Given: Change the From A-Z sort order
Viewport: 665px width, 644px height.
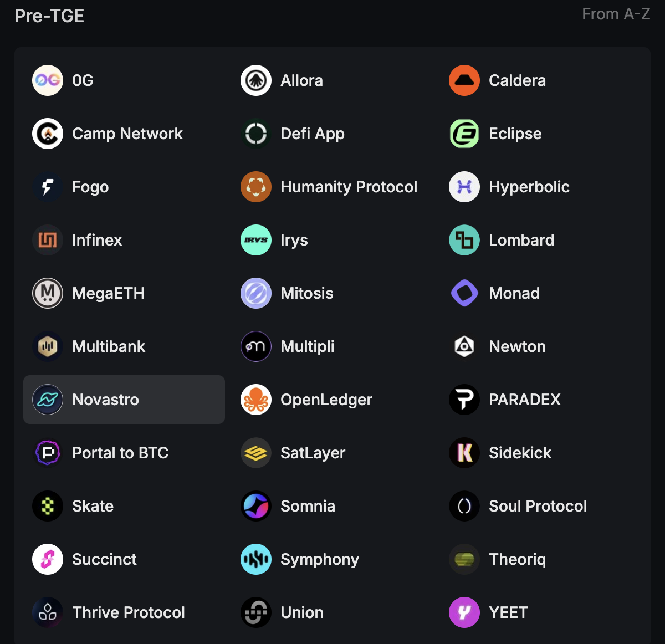Looking at the screenshot, I should [x=616, y=14].
